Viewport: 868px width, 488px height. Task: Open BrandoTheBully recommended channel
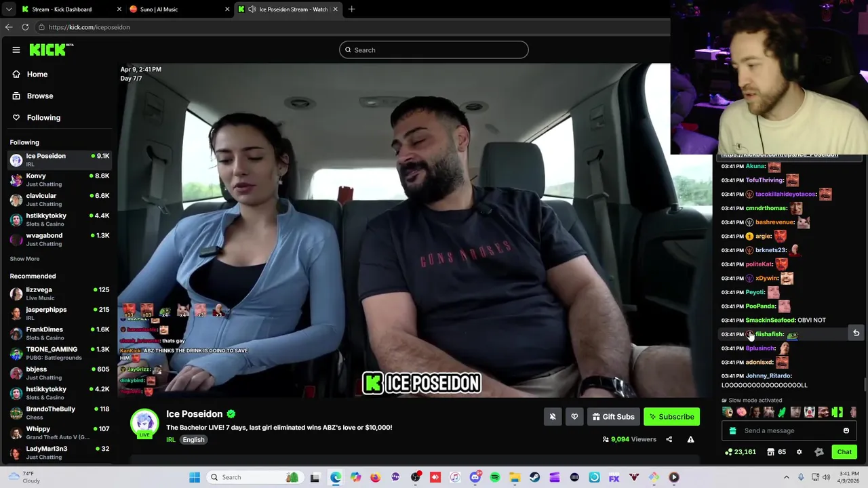point(59,413)
